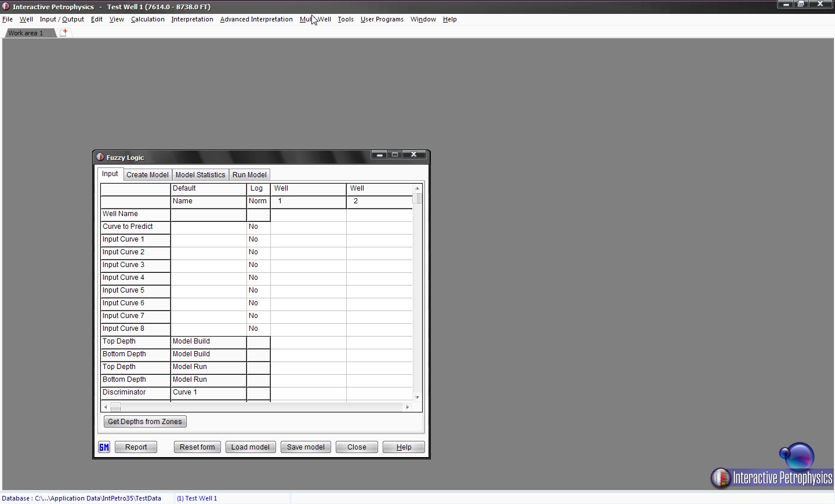Click the horizontal scrollbar thumb of table
835x504 pixels.
(x=115, y=407)
